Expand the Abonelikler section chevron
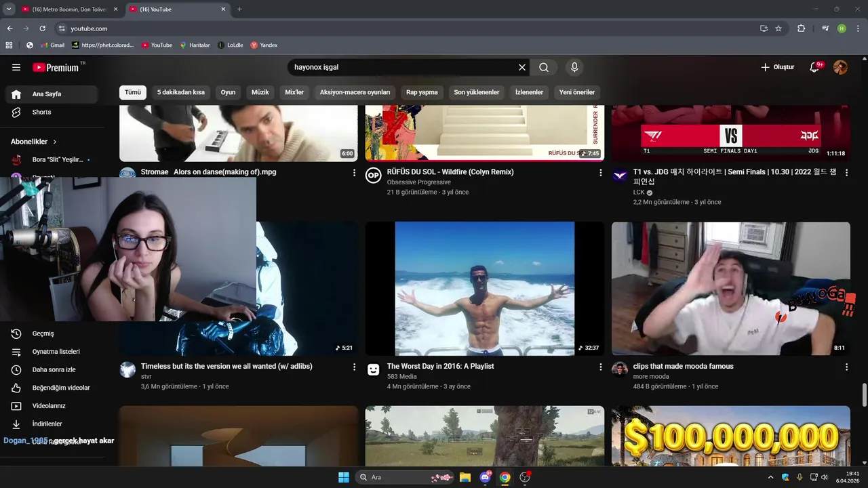Viewport: 868px width, 488px height. pos(55,142)
